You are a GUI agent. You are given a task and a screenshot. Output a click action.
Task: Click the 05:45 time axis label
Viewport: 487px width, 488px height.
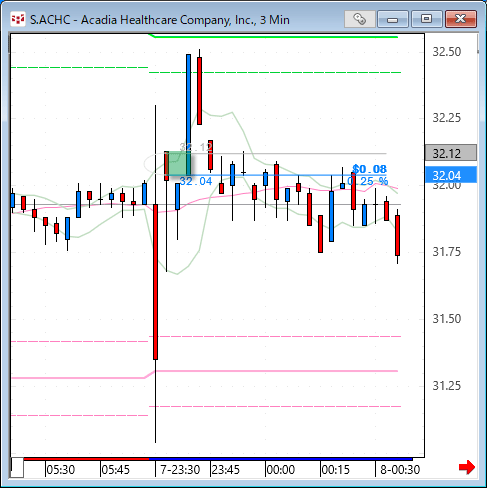coord(116,470)
